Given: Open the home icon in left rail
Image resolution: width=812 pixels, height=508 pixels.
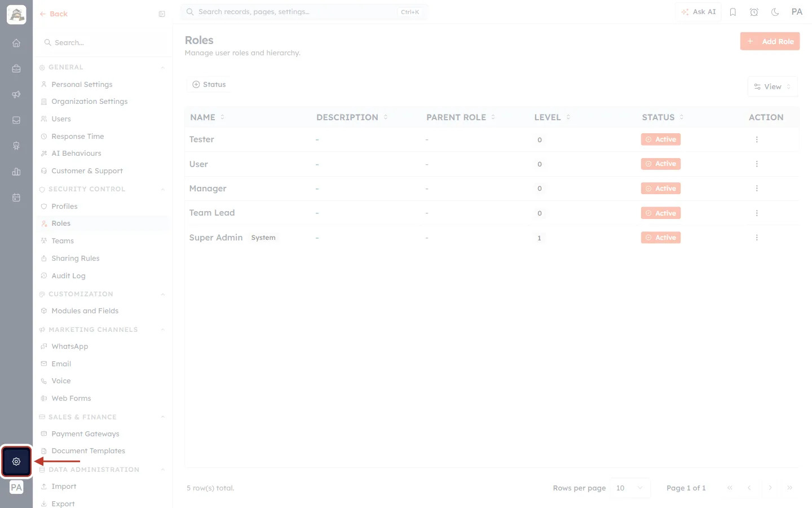Looking at the screenshot, I should coord(16,43).
